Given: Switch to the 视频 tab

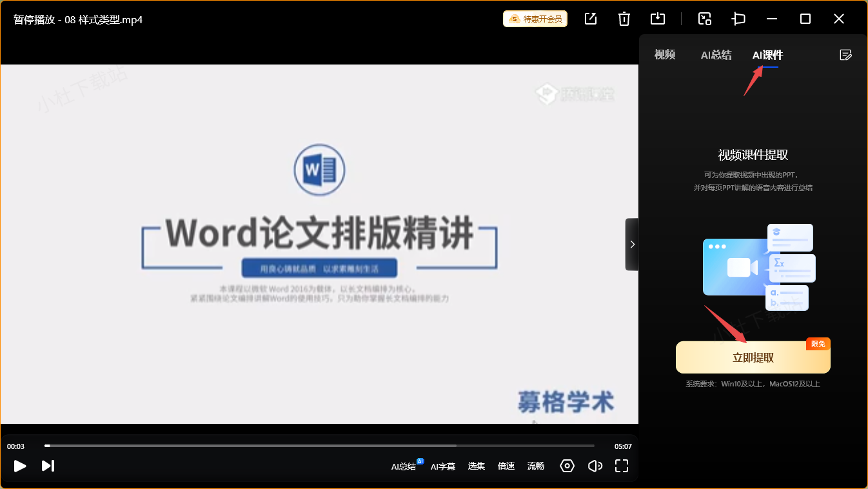Looking at the screenshot, I should pyautogui.click(x=665, y=55).
